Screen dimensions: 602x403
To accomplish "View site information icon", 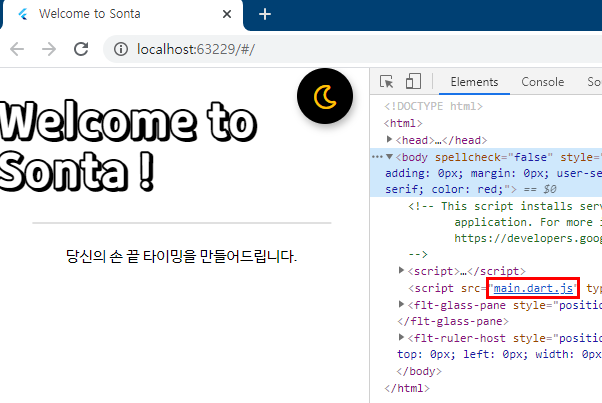I will (x=121, y=49).
